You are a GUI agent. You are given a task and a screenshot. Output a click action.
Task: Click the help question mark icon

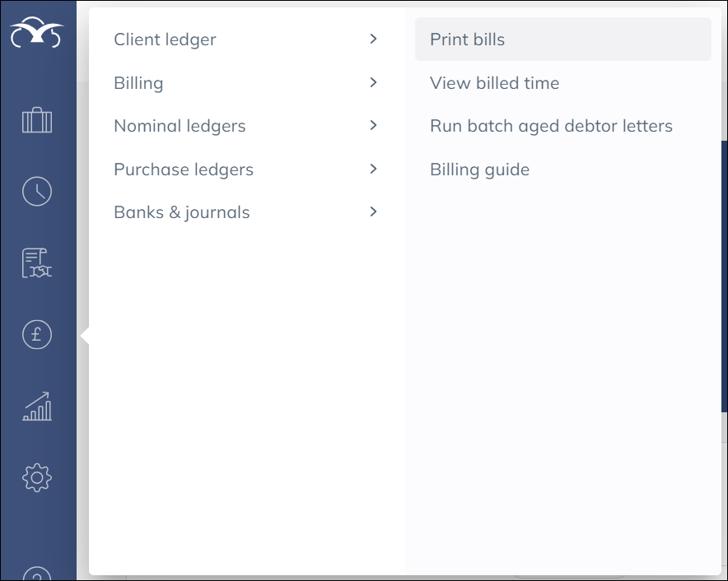point(37,574)
